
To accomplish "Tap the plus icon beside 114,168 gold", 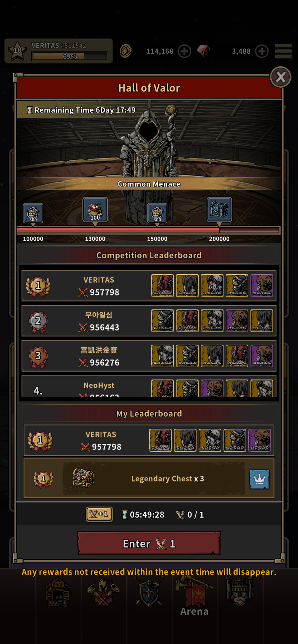I will (184, 51).
